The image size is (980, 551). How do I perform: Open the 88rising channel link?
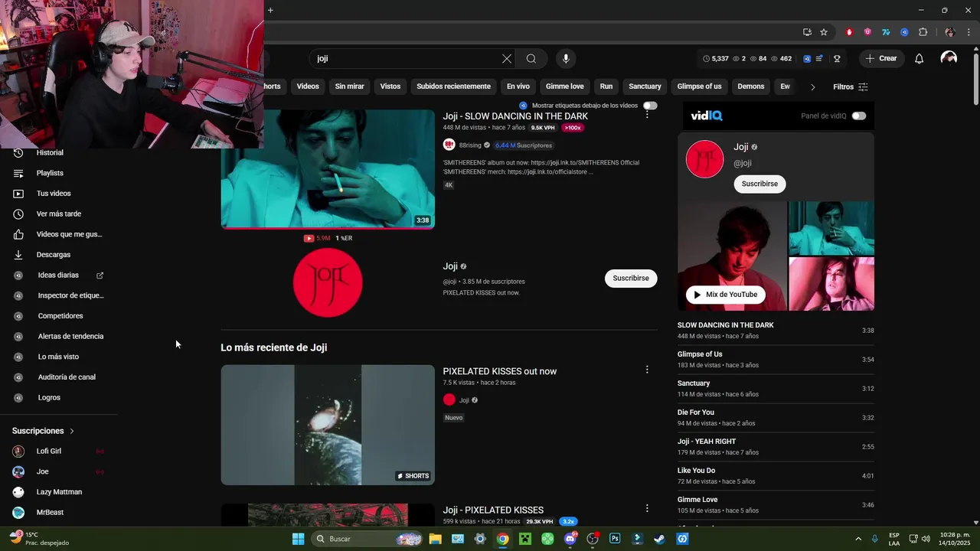(x=470, y=145)
